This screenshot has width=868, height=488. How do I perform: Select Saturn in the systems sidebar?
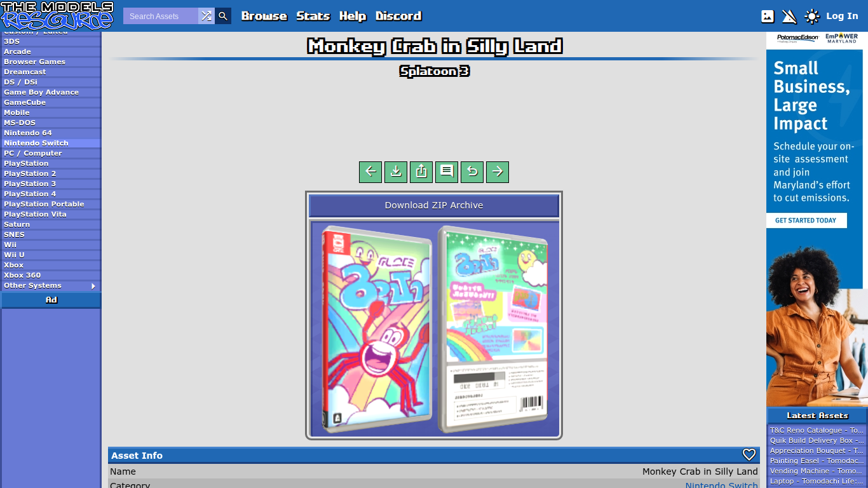[x=51, y=224]
